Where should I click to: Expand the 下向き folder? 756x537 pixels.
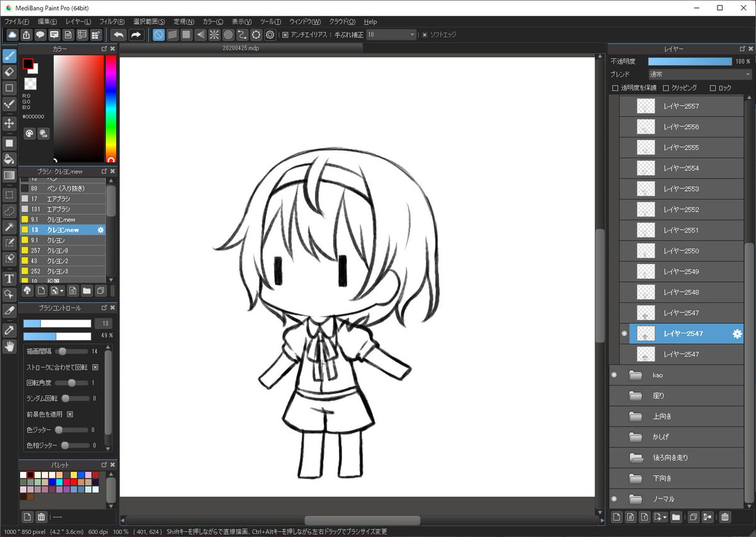point(635,478)
